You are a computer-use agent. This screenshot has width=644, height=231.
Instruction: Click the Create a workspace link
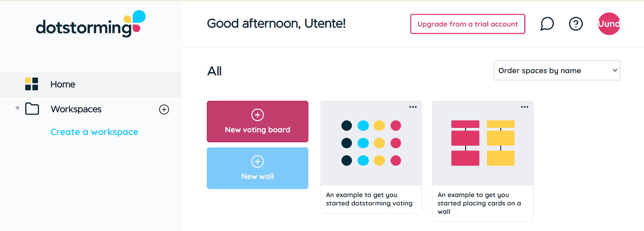94,132
